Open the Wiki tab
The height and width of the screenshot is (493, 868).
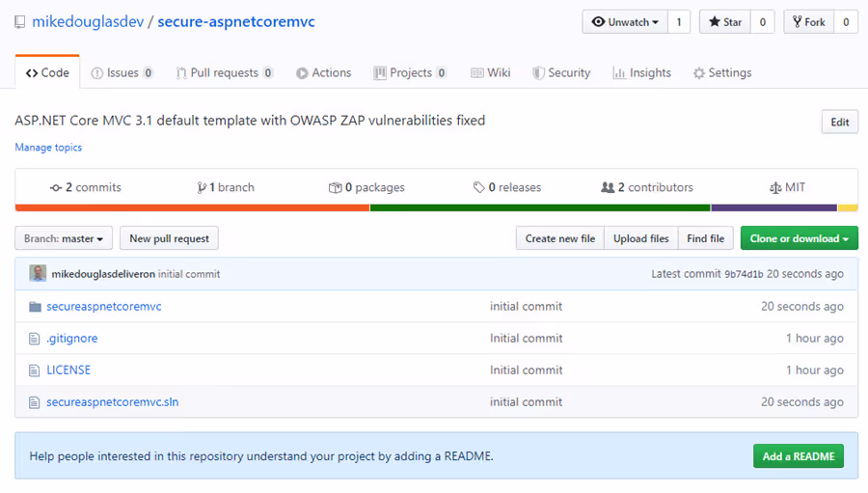pyautogui.click(x=491, y=72)
